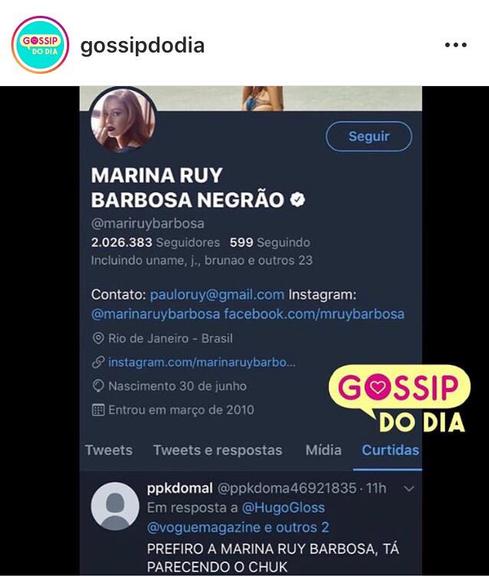Open the @marinaruybarbosa Instagram mention
489x576 pixels.
click(156, 314)
